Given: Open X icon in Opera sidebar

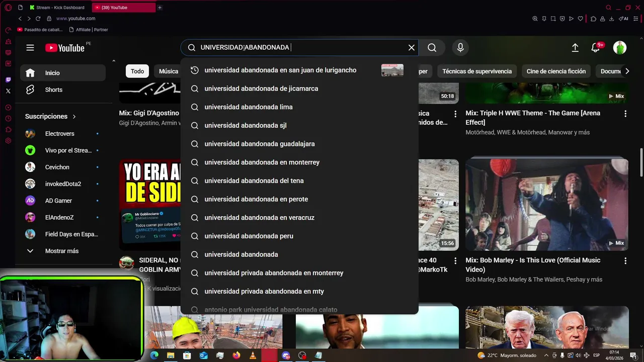Looking at the screenshot, I should 8,91.
